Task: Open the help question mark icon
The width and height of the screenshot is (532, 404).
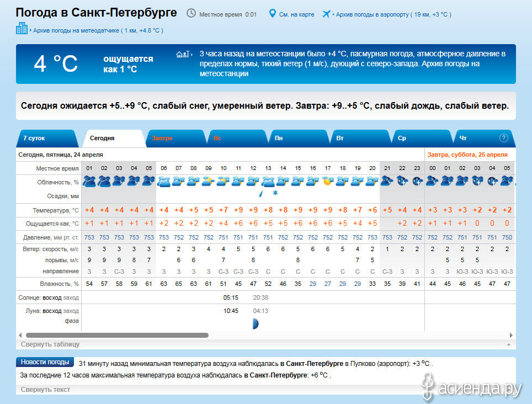Action: [503, 138]
